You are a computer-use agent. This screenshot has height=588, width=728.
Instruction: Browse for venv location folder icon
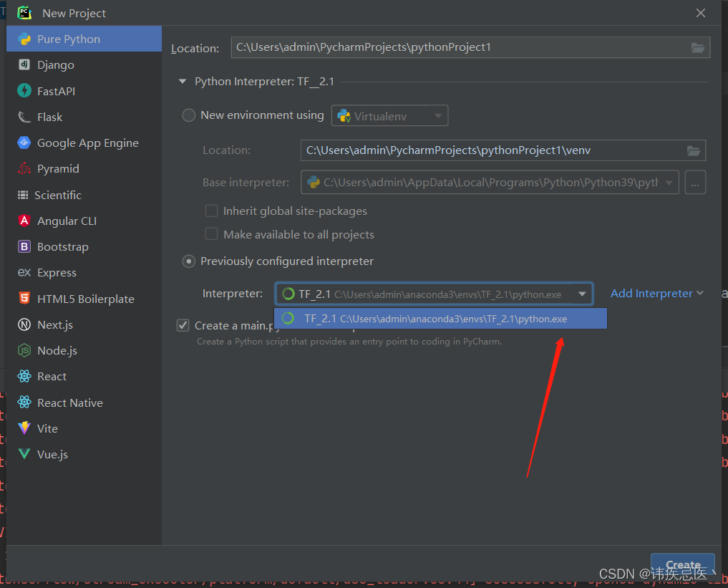pos(693,150)
